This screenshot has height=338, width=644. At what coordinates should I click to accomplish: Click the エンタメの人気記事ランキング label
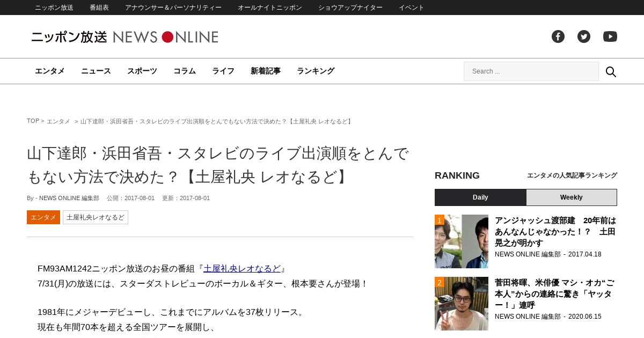tap(572, 175)
